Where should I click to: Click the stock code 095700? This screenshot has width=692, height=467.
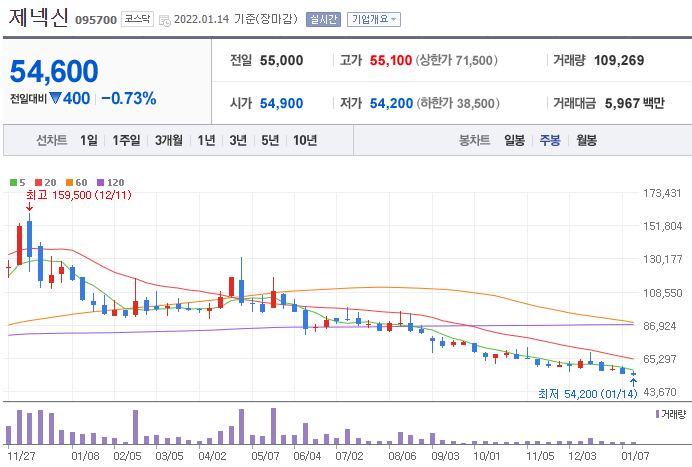coord(96,20)
